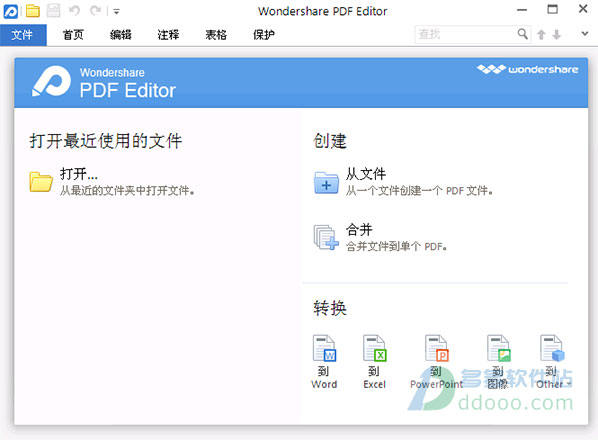Click the 到 Word label
The image size is (598, 440).
(x=324, y=377)
